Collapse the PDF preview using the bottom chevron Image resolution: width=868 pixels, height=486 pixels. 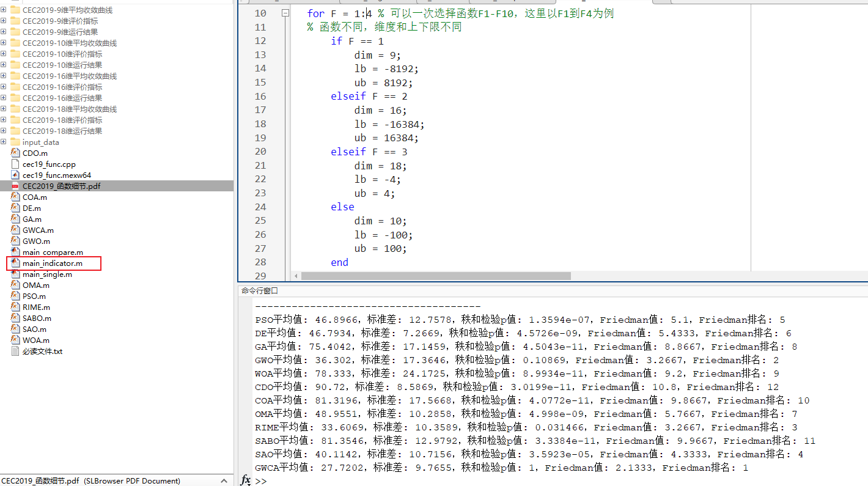tap(224, 481)
